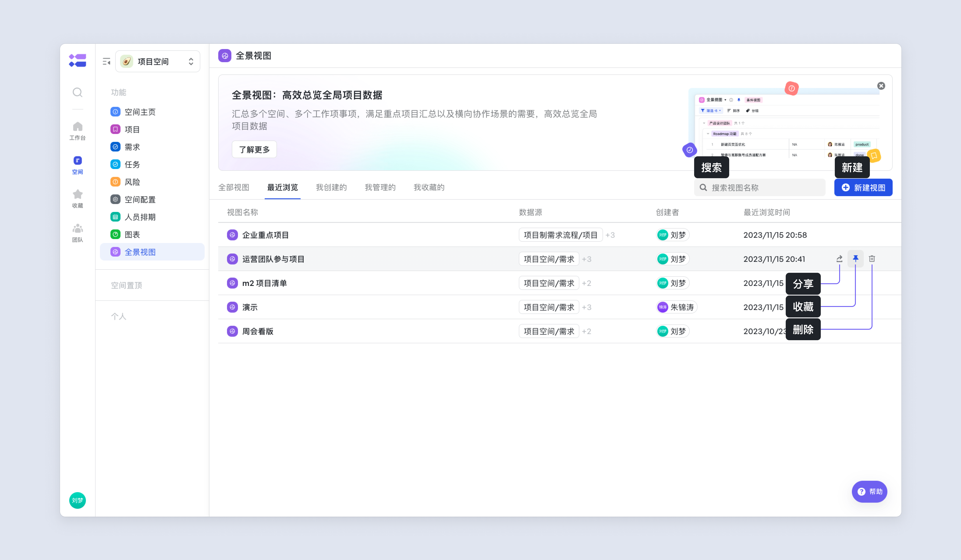The image size is (961, 560).
Task: Click the 空间置顶 section label
Action: tap(126, 285)
